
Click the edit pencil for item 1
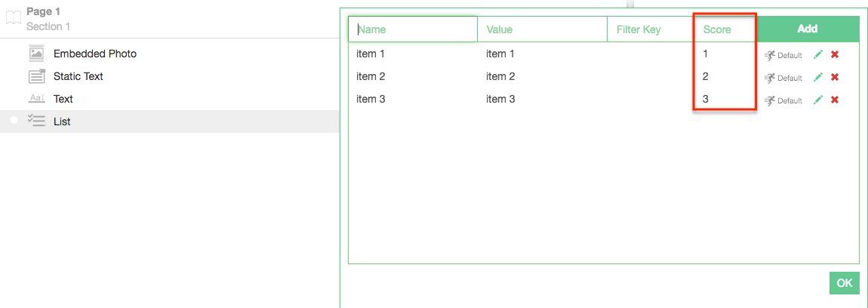tap(818, 55)
